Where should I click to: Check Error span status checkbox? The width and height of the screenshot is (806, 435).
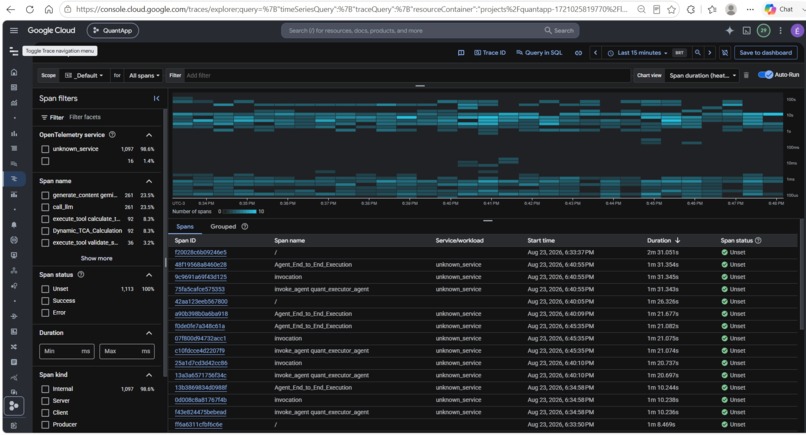pyautogui.click(x=45, y=313)
